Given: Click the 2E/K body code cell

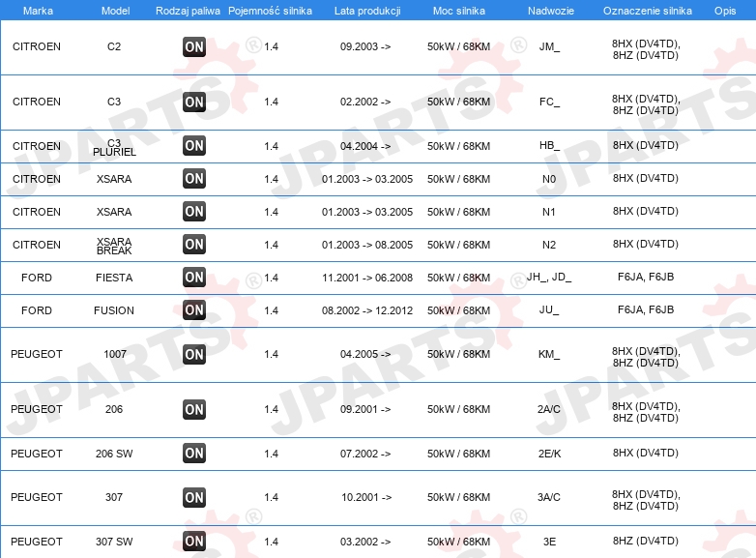Looking at the screenshot, I should pos(549,454).
